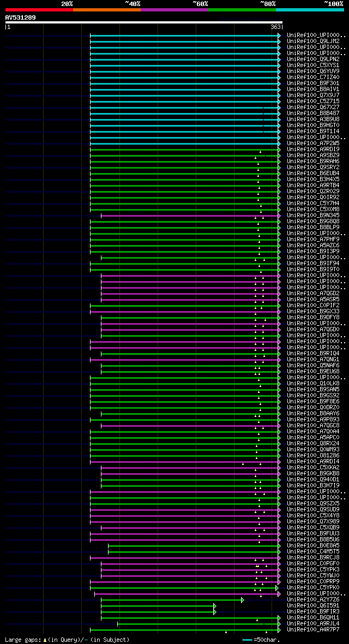Image resolution: width=349 pixels, height=644 pixels.
Task: Click the arrowhead ending the A2Y7Z6 bar
Action: pos(242,600)
